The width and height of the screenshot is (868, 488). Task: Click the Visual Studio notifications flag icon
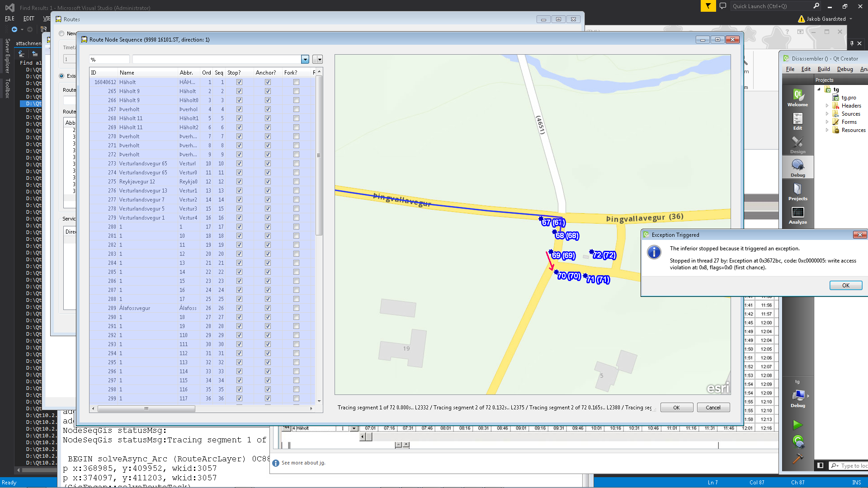708,6
